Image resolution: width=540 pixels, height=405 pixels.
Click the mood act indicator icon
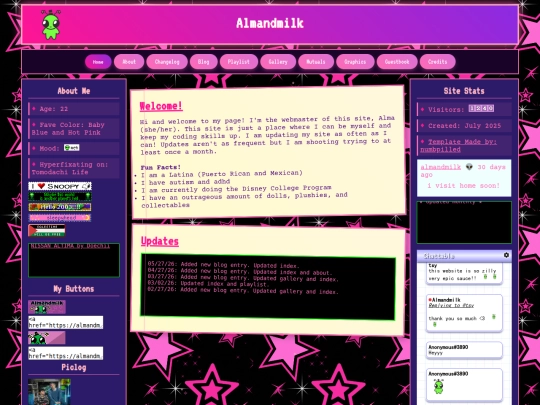coord(72,148)
